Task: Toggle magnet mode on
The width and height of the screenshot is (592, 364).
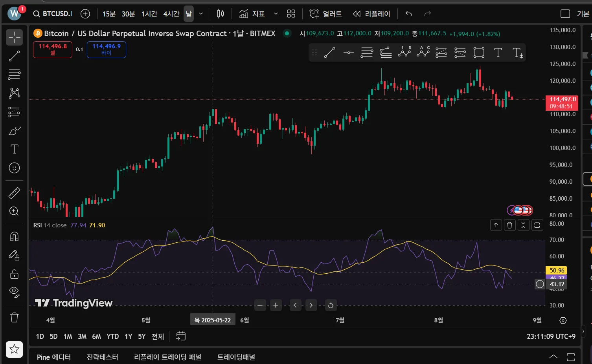Action: tap(14, 236)
